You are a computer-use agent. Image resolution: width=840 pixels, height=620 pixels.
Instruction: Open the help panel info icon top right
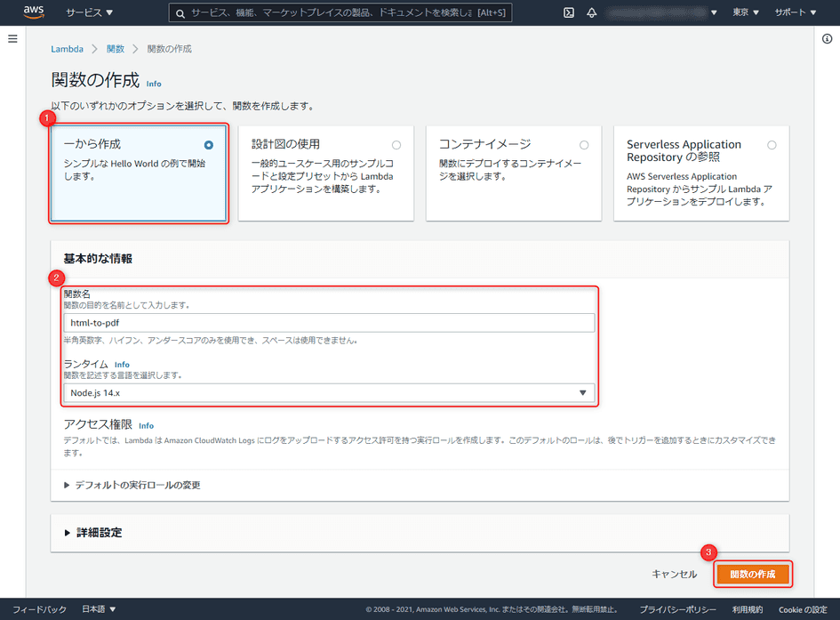click(829, 38)
